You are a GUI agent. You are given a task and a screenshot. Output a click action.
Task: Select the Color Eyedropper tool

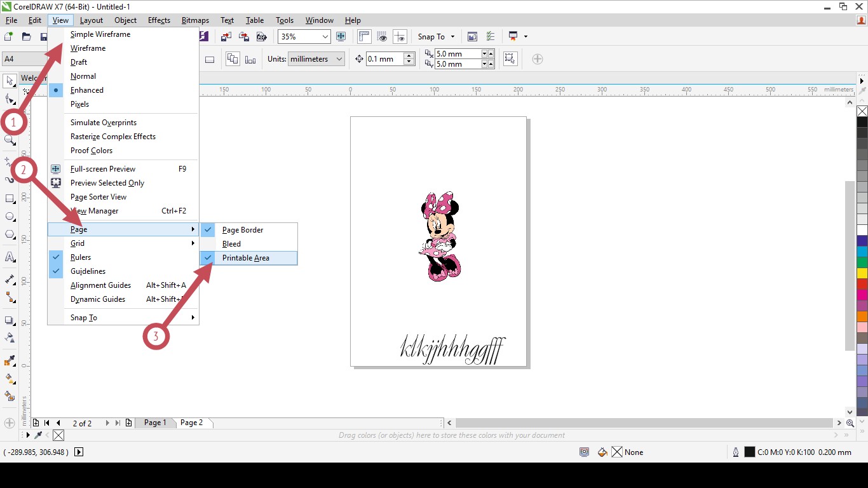coord(10,360)
